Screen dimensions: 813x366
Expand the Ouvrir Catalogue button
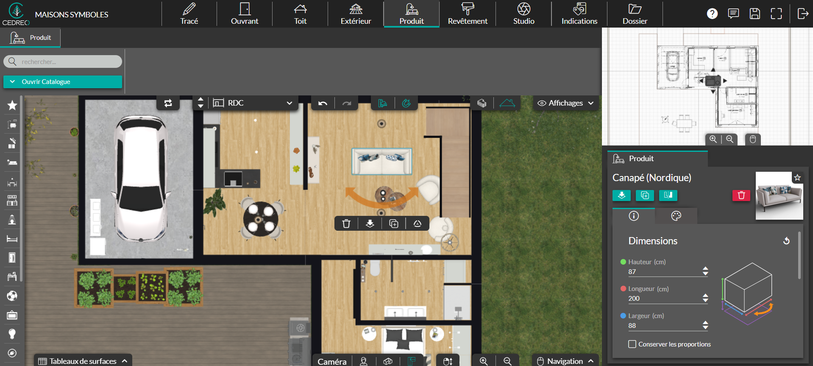(x=63, y=82)
